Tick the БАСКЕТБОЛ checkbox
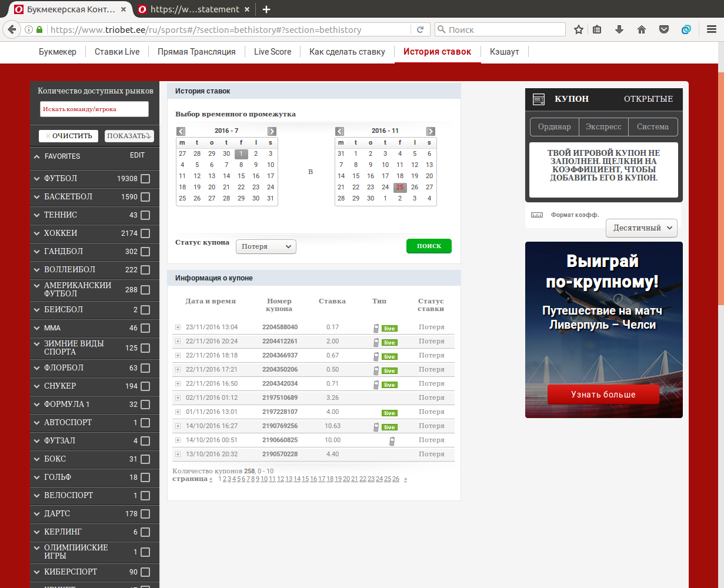Screen dimensions: 724x588 pos(145,197)
